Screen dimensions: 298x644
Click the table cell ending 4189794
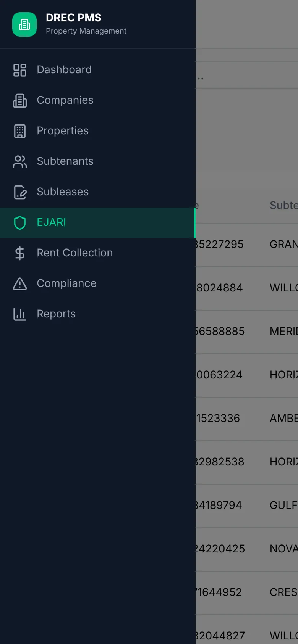coord(220,506)
